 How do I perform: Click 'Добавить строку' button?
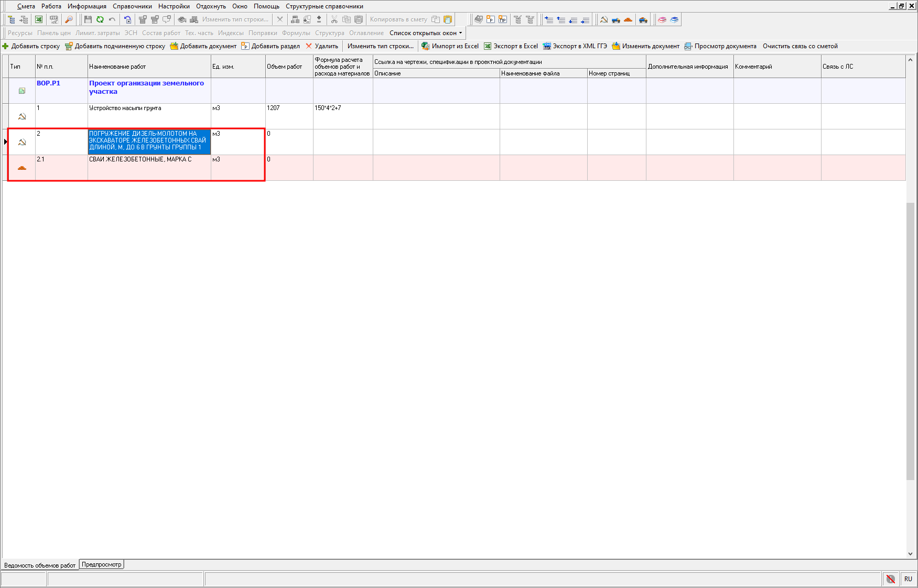(31, 46)
